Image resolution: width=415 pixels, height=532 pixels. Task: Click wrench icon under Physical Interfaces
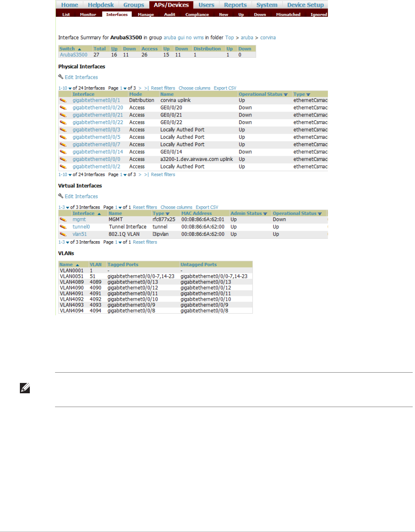coord(61,77)
